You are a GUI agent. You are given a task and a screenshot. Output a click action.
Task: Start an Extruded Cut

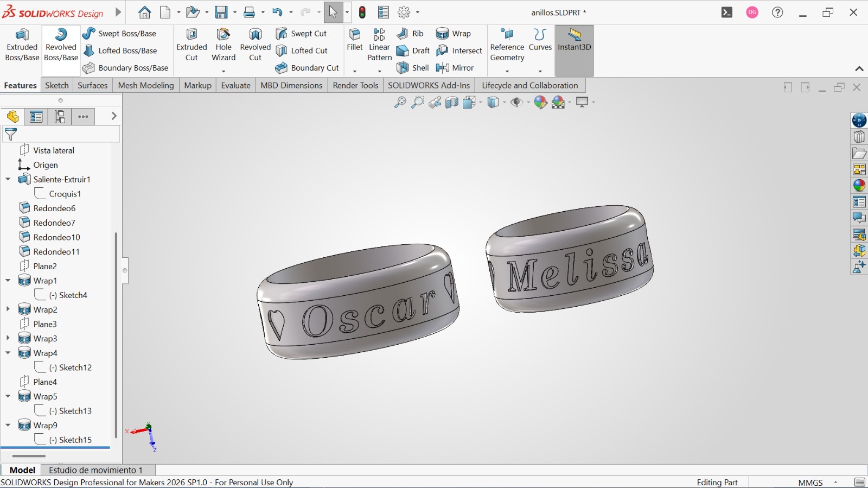(x=192, y=46)
